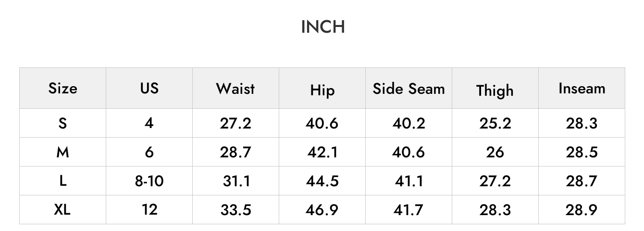This screenshot has width=644, height=231.
Task: Select the waist value 31.1
Action: (235, 181)
